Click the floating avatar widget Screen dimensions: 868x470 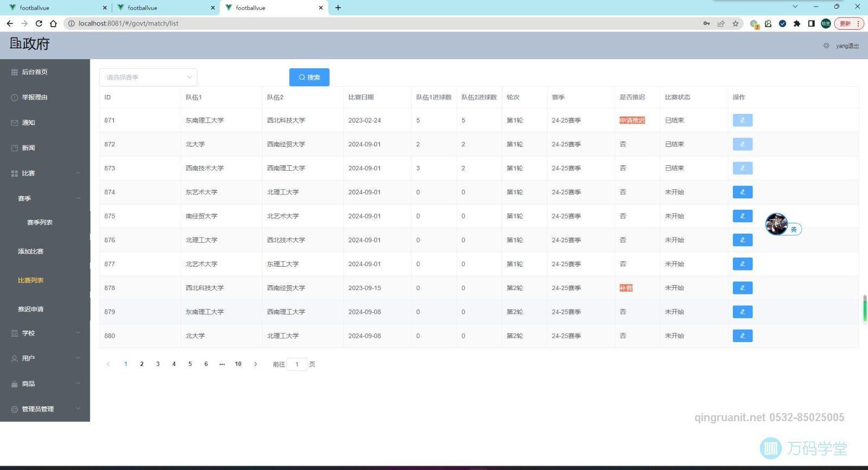pos(777,224)
